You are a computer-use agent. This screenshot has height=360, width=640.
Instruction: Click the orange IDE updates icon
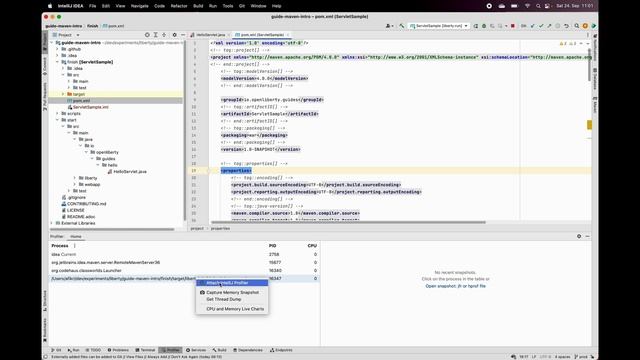[x=585, y=26]
